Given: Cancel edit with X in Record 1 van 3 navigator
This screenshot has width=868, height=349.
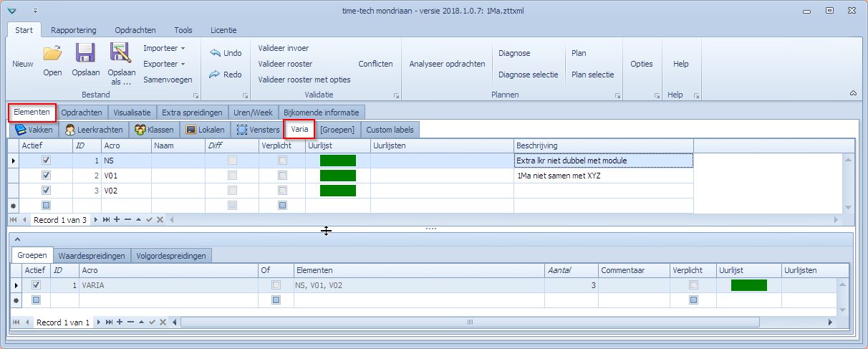Looking at the screenshot, I should tap(160, 220).
